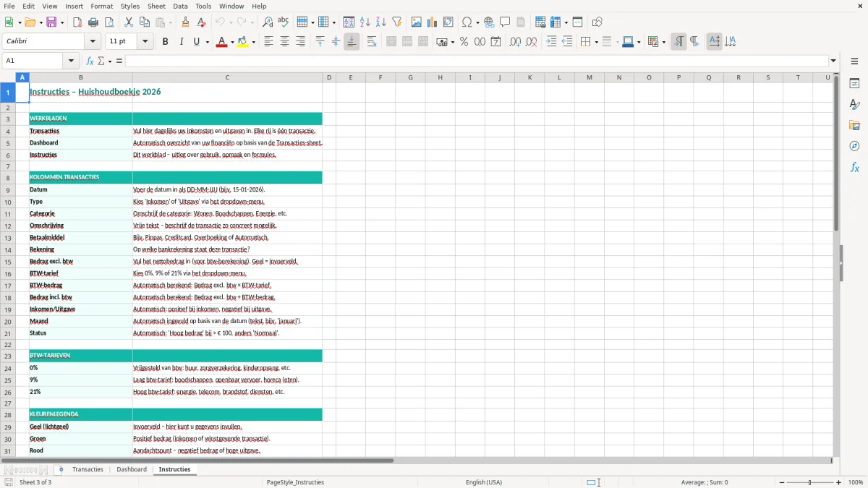
Task: Insert an image
Action: pos(417,22)
